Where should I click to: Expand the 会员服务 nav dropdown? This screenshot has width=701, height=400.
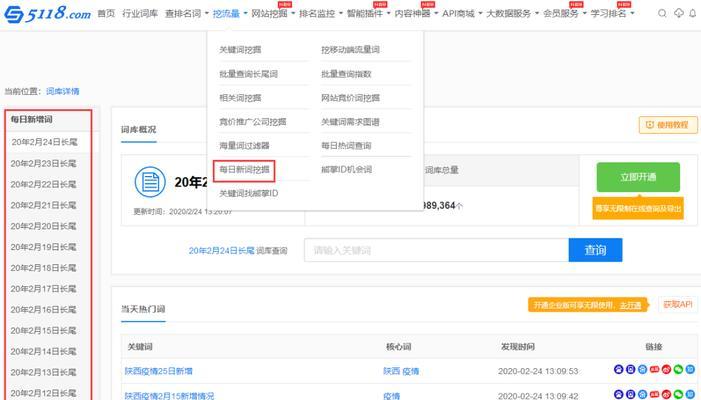coord(565,13)
